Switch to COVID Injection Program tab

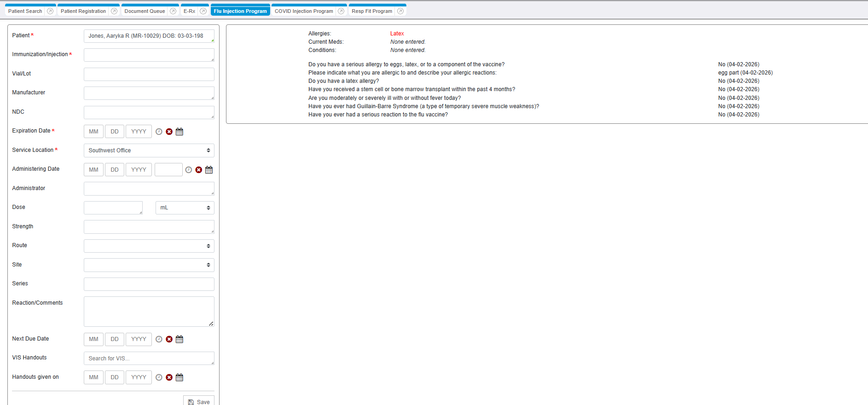[x=304, y=11]
